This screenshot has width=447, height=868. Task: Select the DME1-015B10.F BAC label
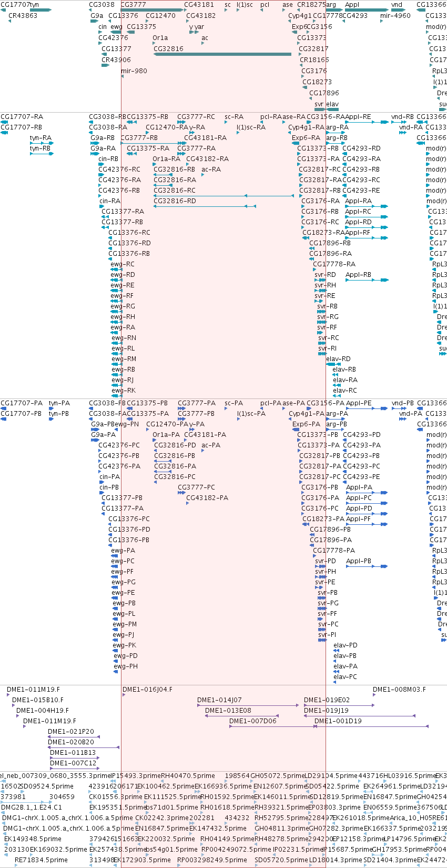coord(38,700)
